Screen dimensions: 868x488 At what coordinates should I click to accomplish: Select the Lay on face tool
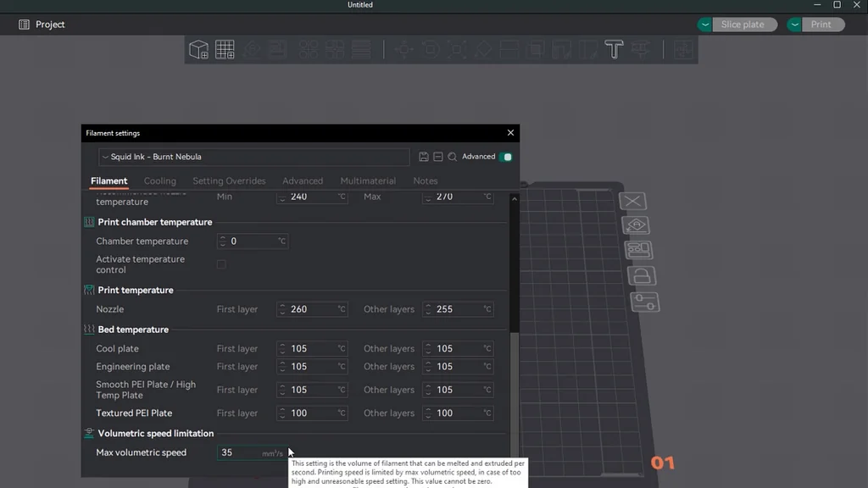[482, 49]
